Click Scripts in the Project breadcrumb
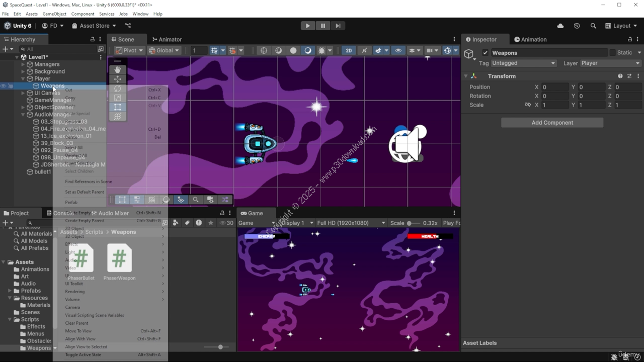 (94, 232)
